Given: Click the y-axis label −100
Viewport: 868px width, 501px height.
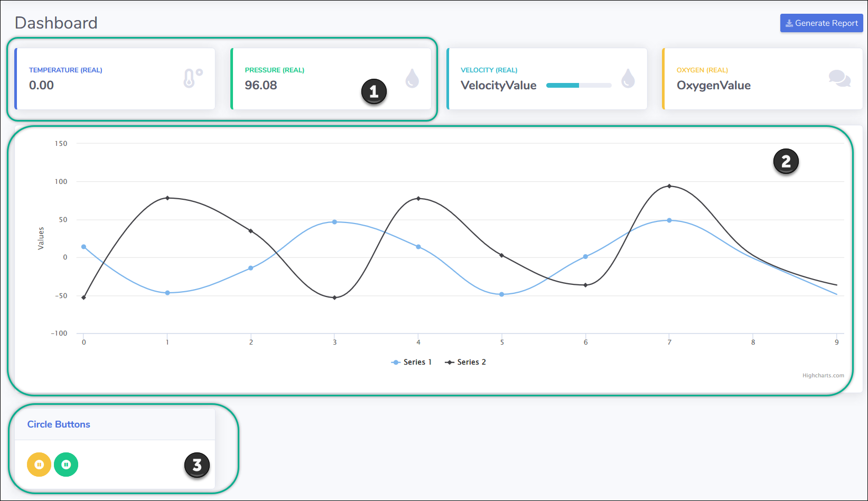Looking at the screenshot, I should click(x=59, y=333).
